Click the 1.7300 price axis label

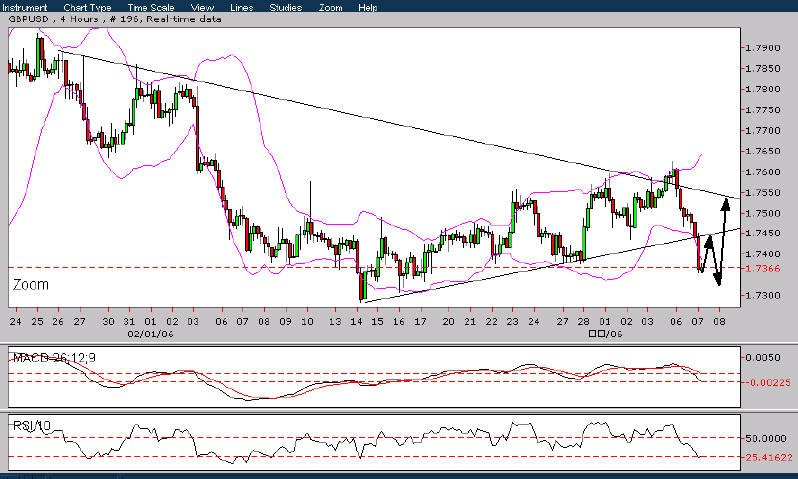tap(762, 295)
